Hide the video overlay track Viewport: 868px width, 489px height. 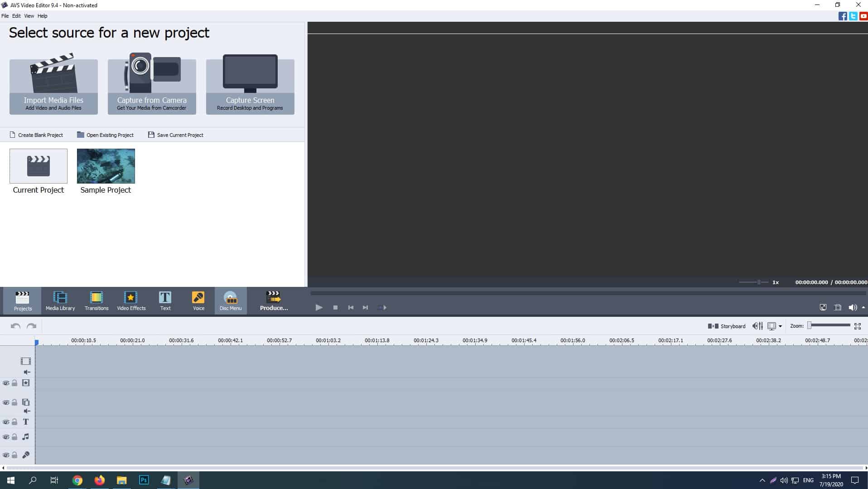coord(6,402)
